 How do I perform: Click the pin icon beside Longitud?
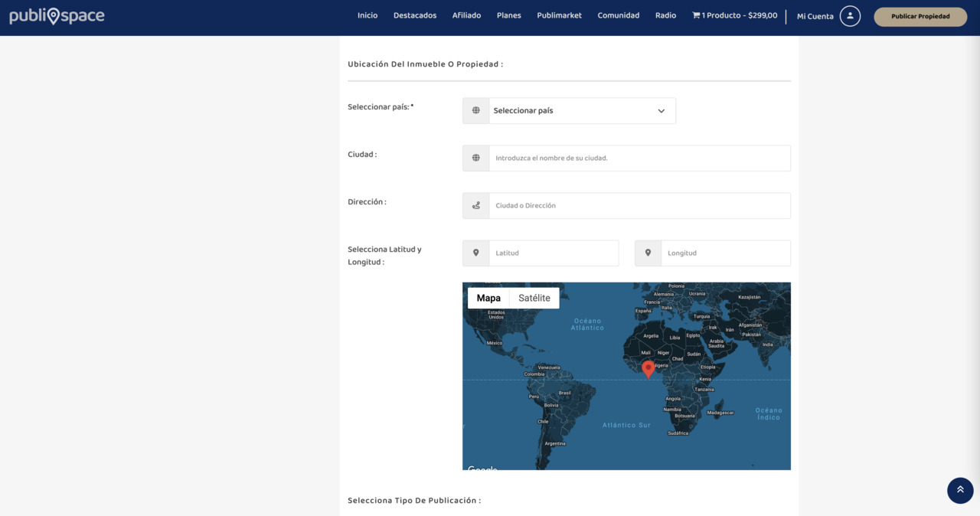[x=648, y=253]
